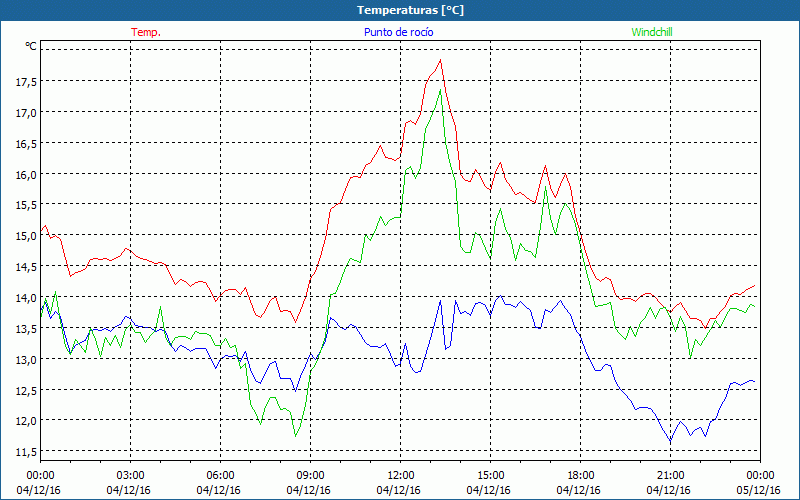Click the red temperature peak after 12:00

(x=440, y=60)
